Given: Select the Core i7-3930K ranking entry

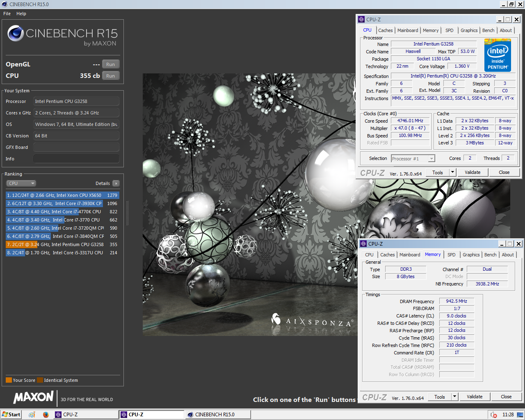Looking at the screenshot, I should (62, 203).
